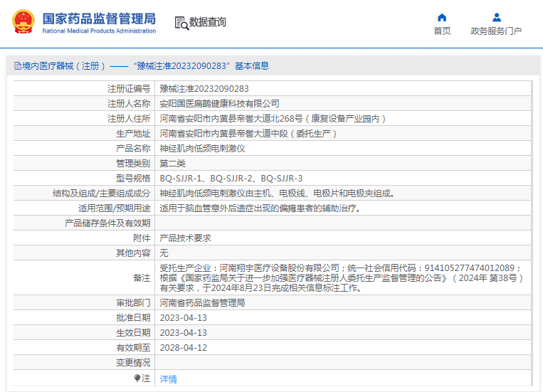Click the 无 value for 其他内容
This screenshot has width=543, height=392.
pyautogui.click(x=164, y=253)
